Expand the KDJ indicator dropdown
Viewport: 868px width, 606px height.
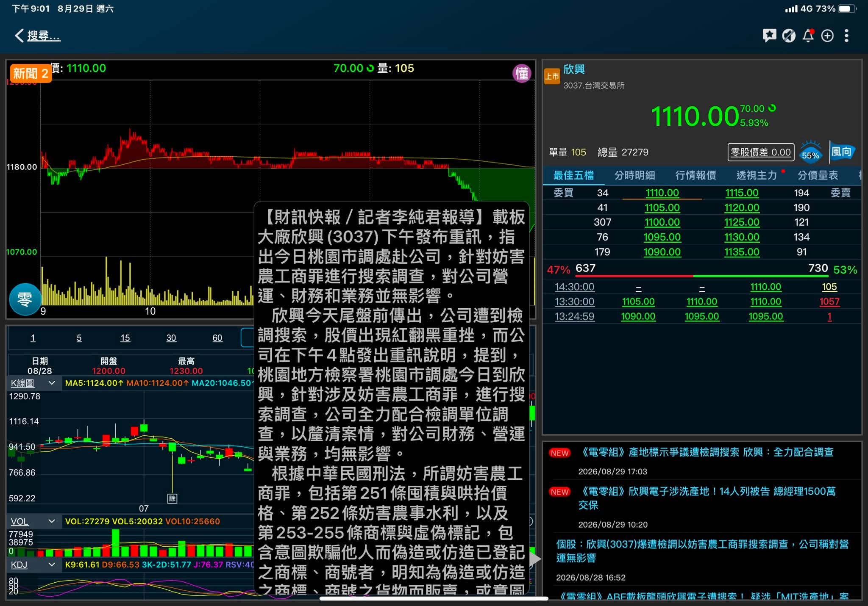click(x=33, y=564)
